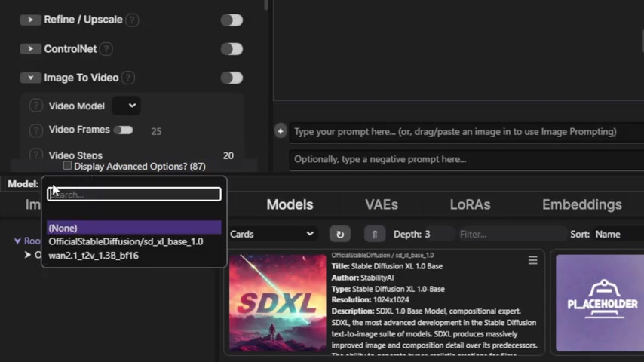Click the help icon beside Video Steps
Viewport: 644px width, 362px height.
click(35, 155)
